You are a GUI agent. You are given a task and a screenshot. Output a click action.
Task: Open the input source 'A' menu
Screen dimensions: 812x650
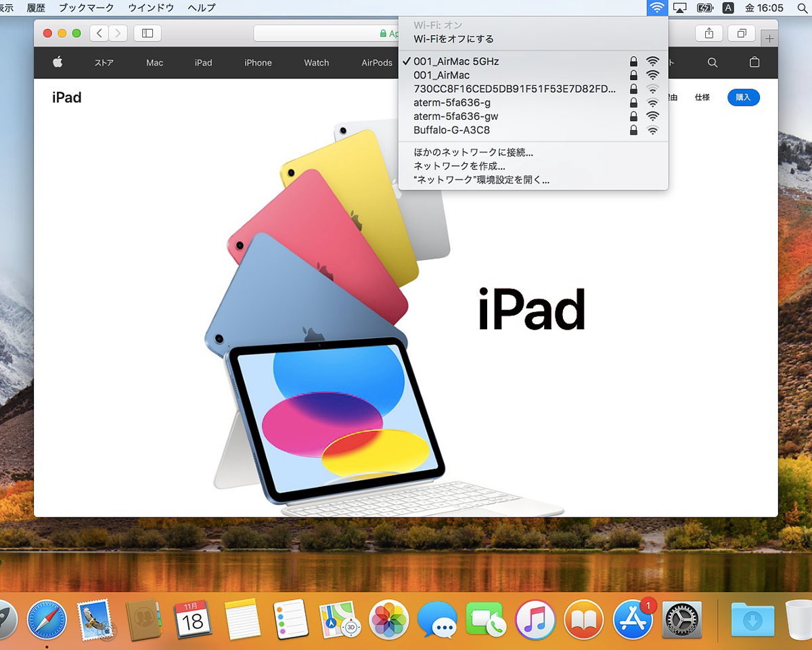pyautogui.click(x=728, y=8)
